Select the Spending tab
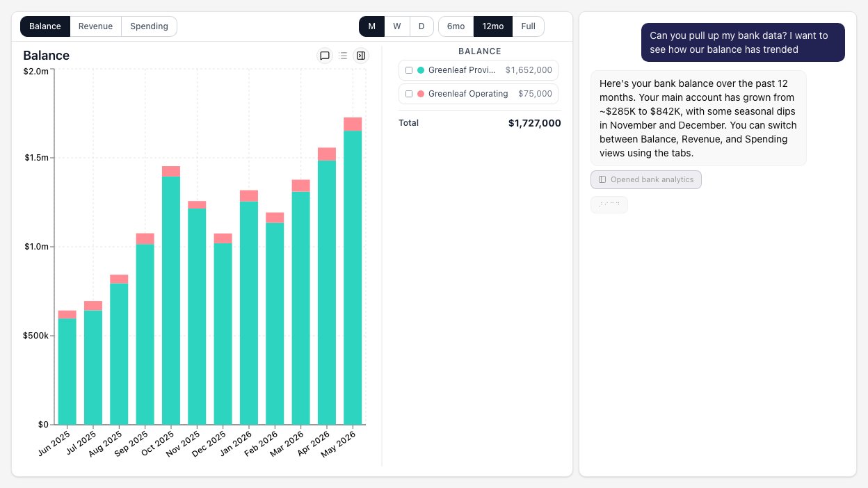Image resolution: width=868 pixels, height=488 pixels. (149, 26)
